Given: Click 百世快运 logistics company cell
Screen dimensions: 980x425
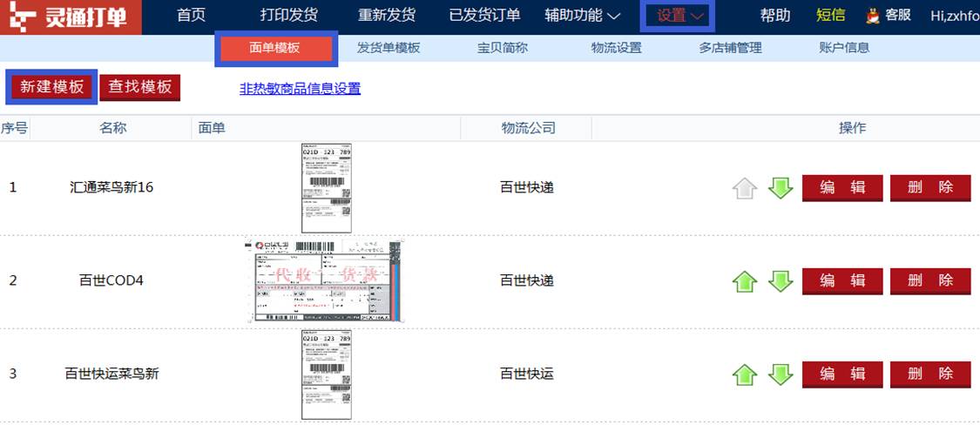Looking at the screenshot, I should pyautogui.click(x=527, y=374).
